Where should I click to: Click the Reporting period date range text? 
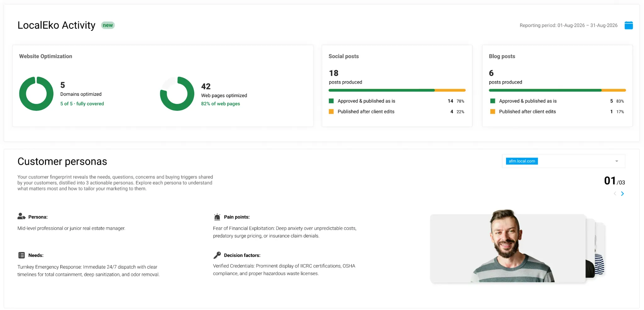pos(569,25)
